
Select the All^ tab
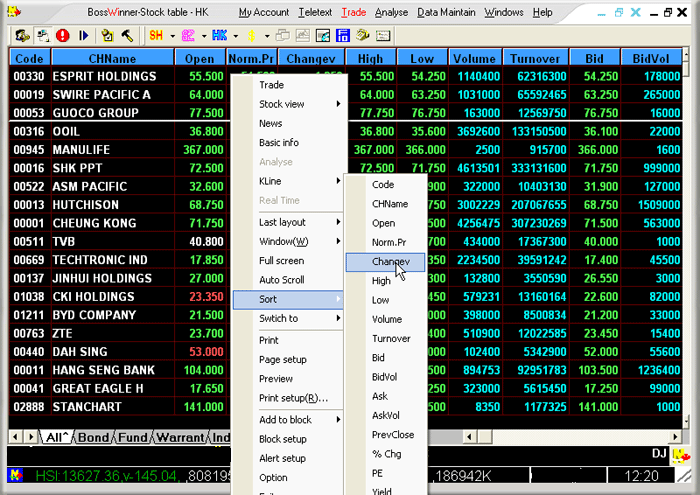point(56,437)
